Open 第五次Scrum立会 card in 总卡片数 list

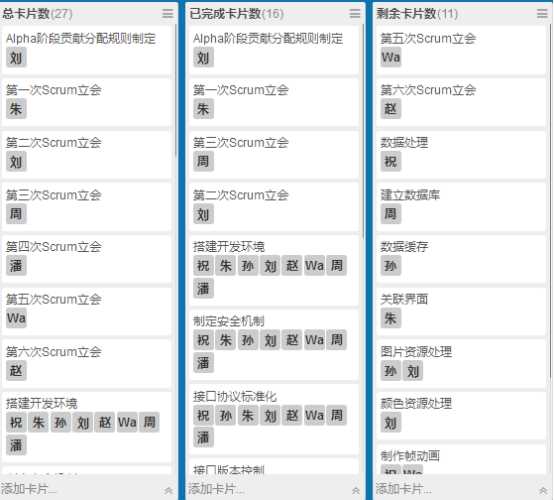coord(86,311)
